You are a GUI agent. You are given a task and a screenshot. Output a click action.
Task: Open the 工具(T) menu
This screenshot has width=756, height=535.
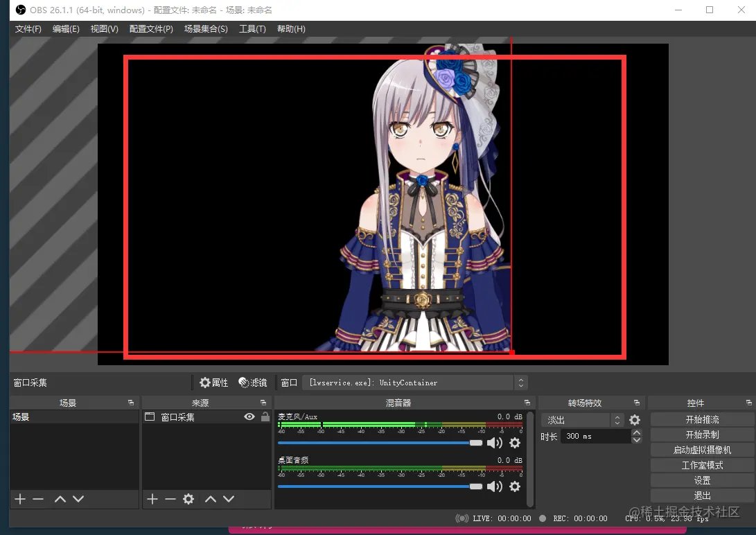(x=252, y=29)
